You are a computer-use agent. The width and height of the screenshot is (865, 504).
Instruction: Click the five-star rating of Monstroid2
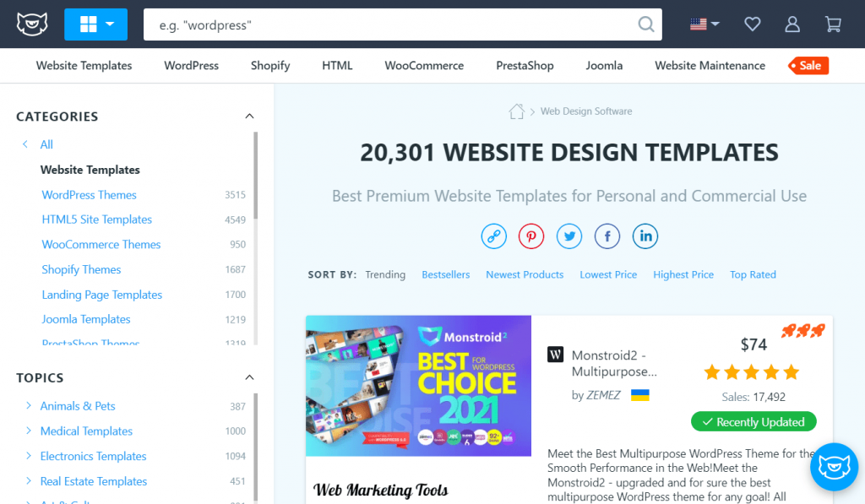[751, 372]
